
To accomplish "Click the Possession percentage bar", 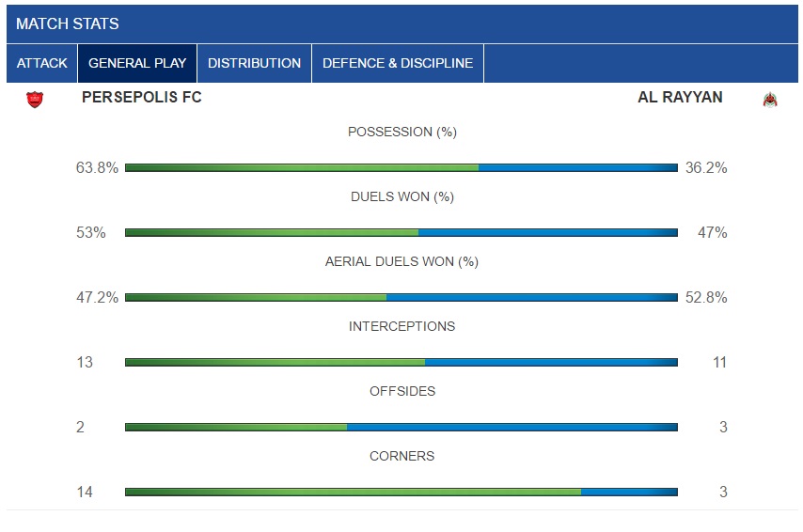I will point(401,168).
